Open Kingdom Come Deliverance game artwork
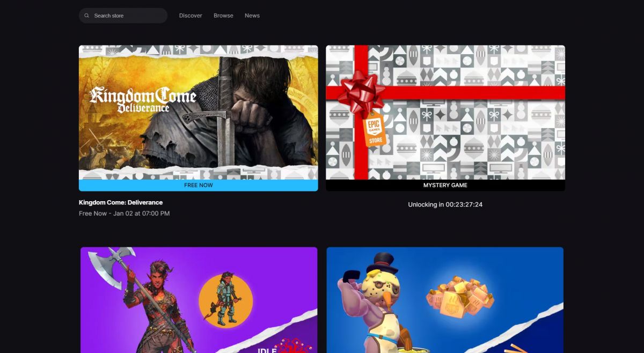Screen dimensions: 644x353 coord(199,112)
